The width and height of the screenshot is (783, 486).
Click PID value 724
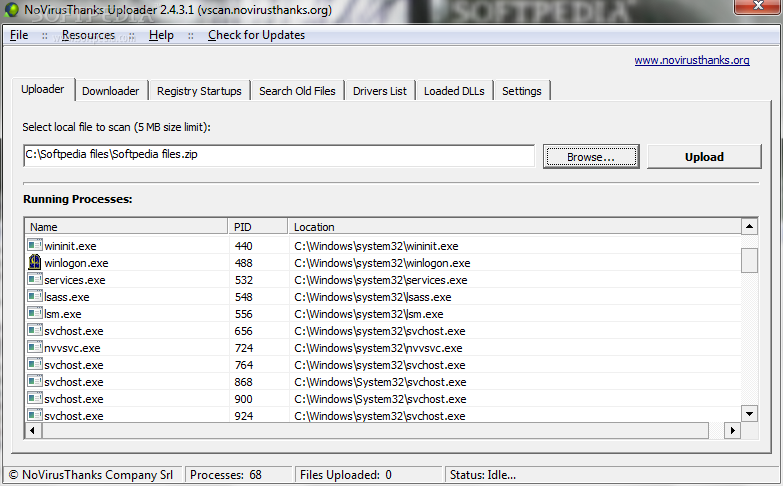tap(244, 348)
